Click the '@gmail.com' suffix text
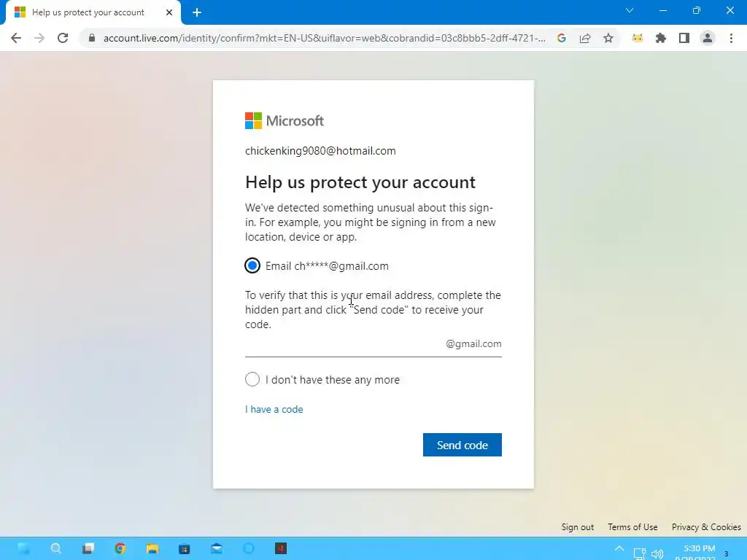 click(473, 344)
